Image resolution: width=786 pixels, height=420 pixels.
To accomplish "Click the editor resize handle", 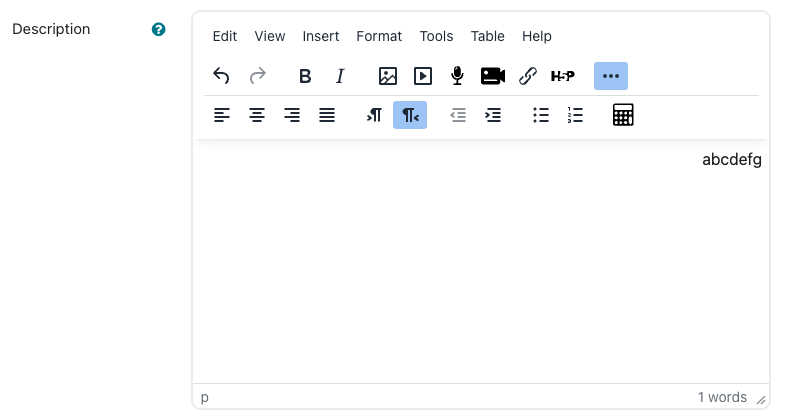I will click(761, 399).
